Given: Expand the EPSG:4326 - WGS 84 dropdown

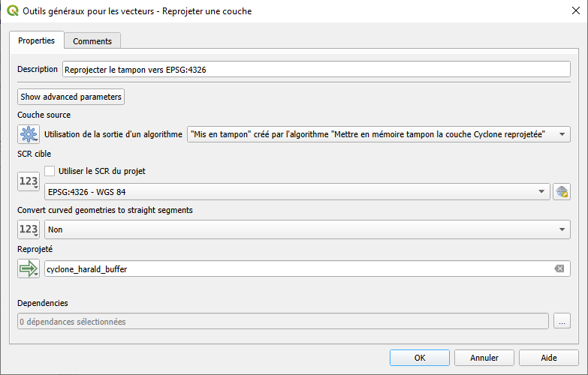Looking at the screenshot, I should click(297, 192).
